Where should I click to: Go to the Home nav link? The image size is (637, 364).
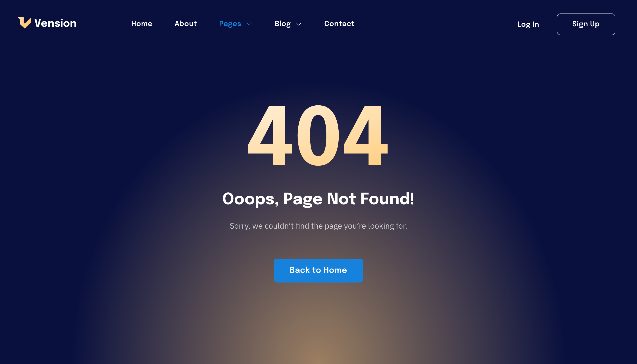tap(142, 24)
